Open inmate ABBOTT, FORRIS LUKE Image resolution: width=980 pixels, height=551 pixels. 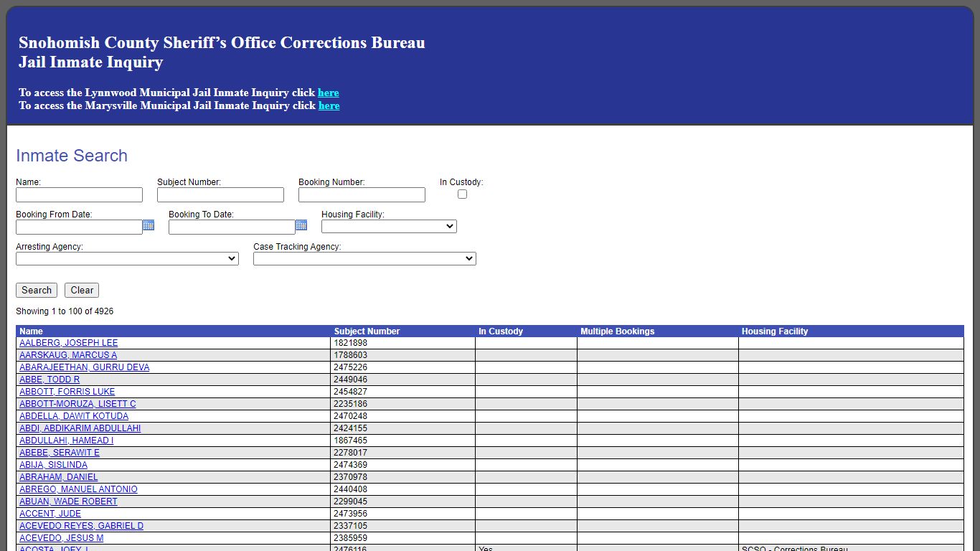[x=67, y=392]
